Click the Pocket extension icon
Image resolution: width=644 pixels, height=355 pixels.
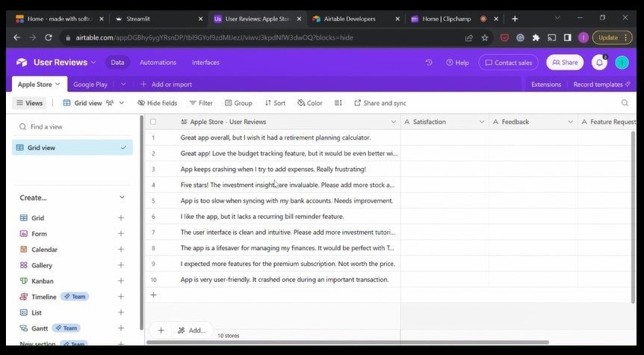504,38
